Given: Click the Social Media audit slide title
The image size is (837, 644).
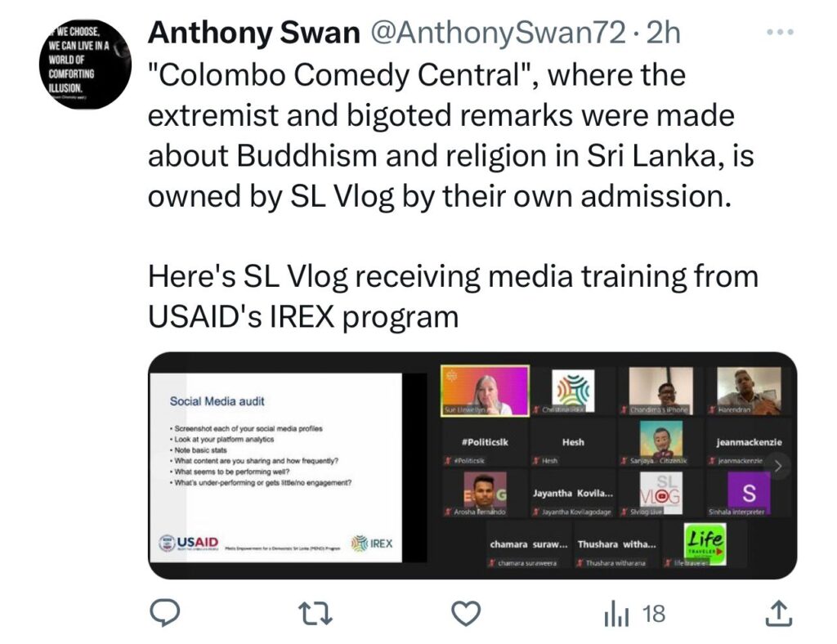Looking at the screenshot, I should (x=217, y=401).
